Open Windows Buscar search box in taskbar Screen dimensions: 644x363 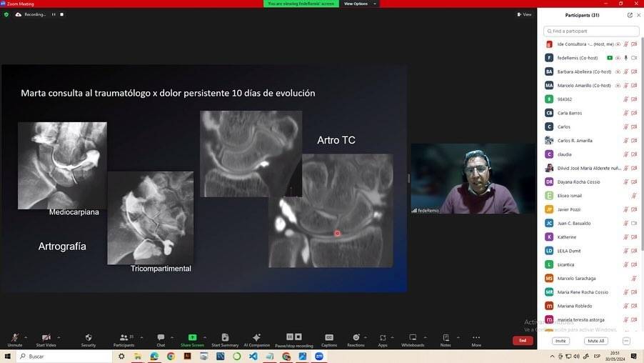tap(64, 356)
